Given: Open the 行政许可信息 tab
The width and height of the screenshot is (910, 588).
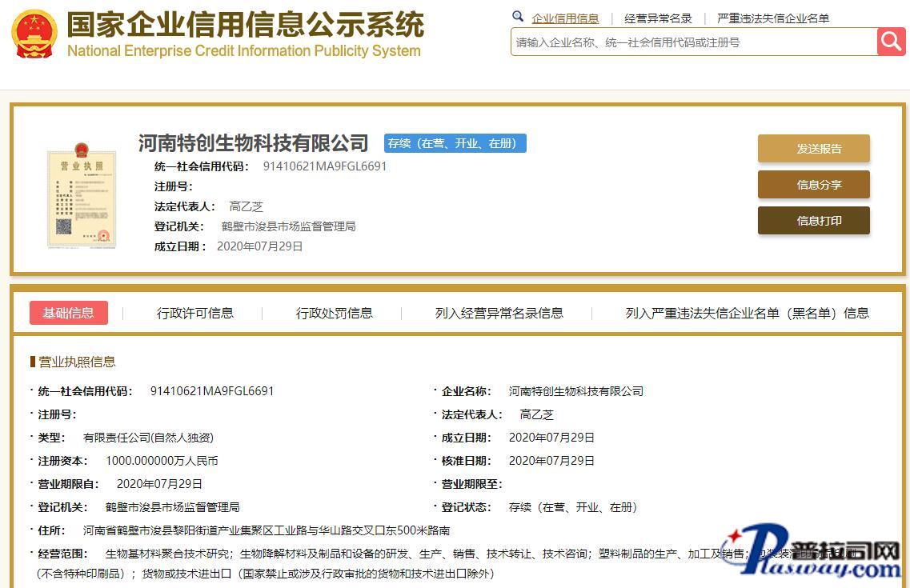Looking at the screenshot, I should tap(195, 313).
